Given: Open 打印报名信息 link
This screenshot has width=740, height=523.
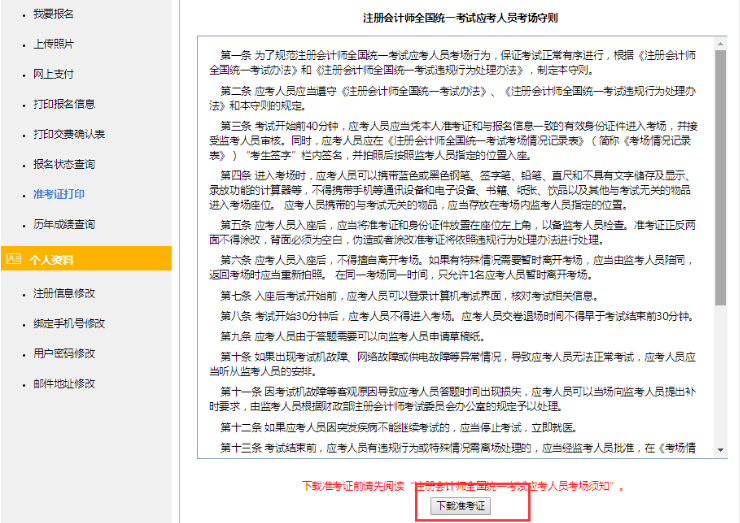Looking at the screenshot, I should click(64, 104).
